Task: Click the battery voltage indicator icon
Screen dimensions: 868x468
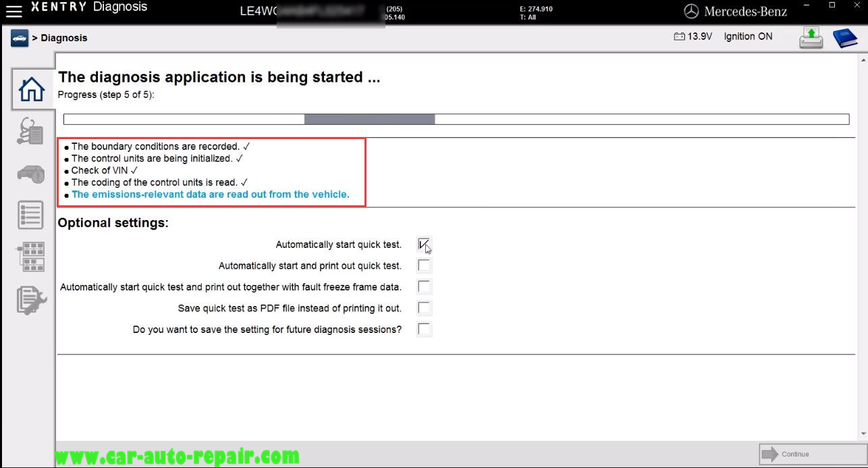Action: click(680, 36)
